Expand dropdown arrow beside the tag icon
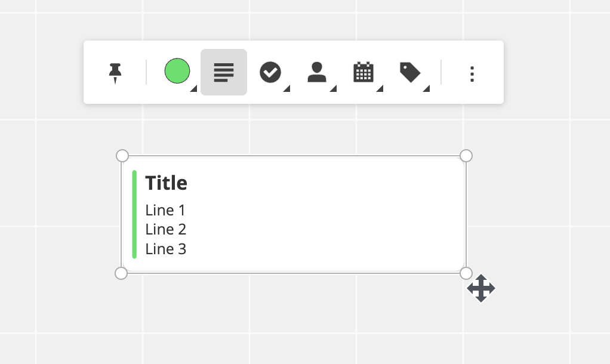Image resolution: width=610 pixels, height=364 pixels. click(426, 89)
